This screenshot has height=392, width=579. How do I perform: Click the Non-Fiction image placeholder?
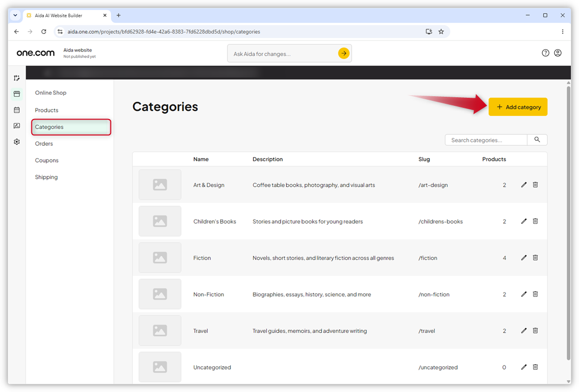(x=160, y=294)
